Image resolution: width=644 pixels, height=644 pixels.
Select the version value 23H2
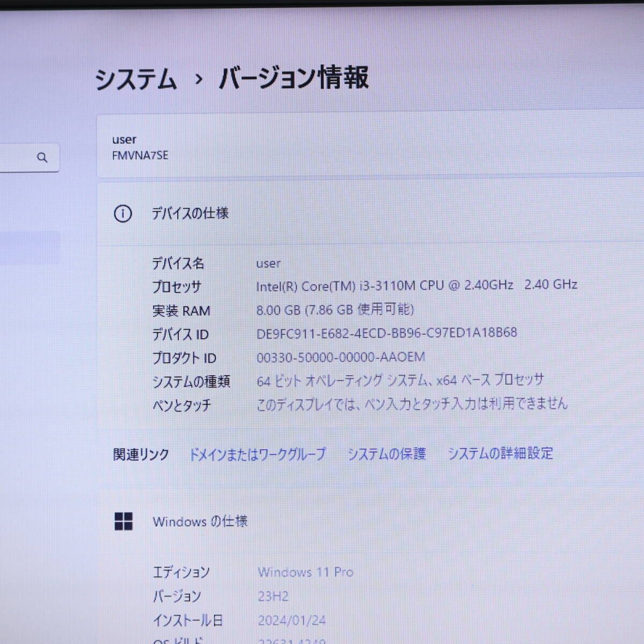(x=273, y=596)
